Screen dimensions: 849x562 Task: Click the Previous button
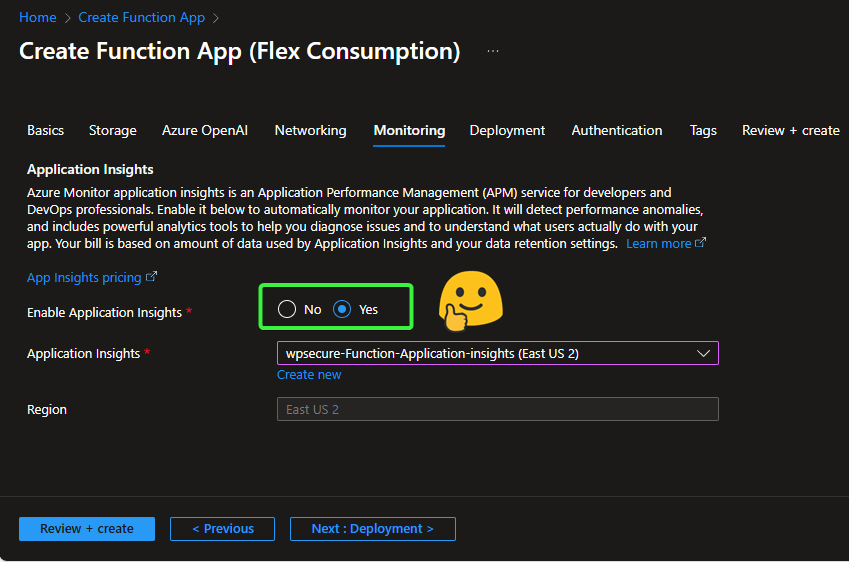click(223, 529)
